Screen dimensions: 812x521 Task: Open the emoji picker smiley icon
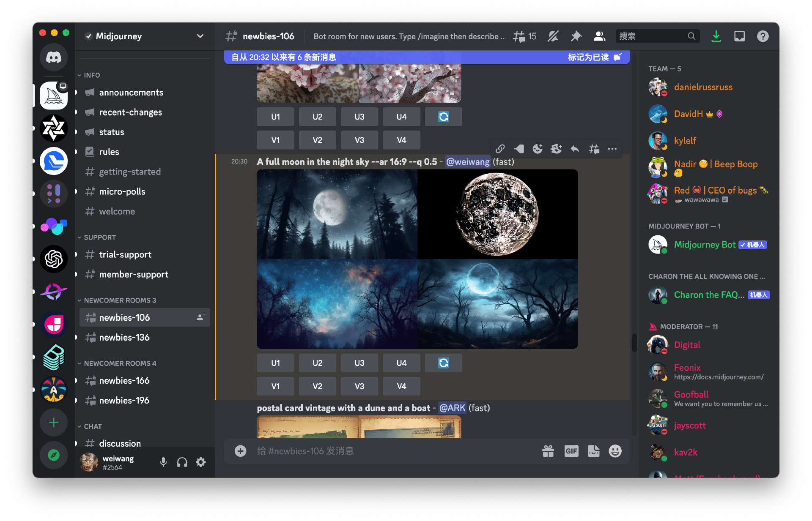(x=615, y=451)
